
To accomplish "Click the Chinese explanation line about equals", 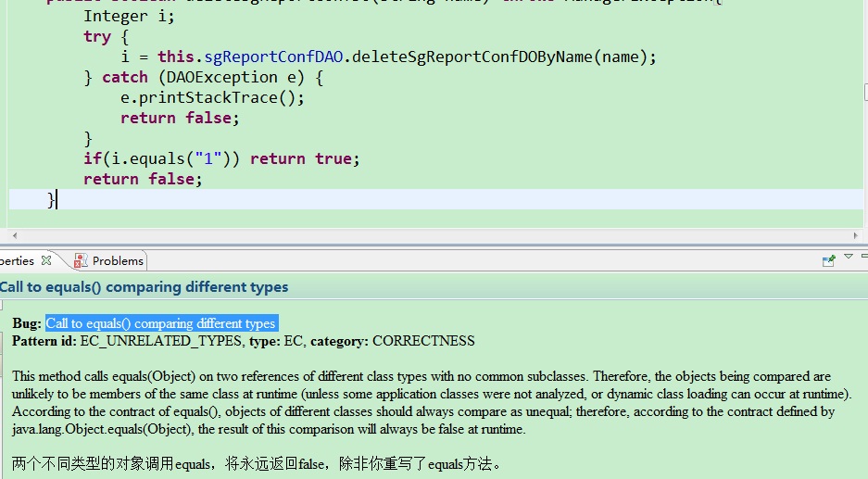I will tap(257, 463).
